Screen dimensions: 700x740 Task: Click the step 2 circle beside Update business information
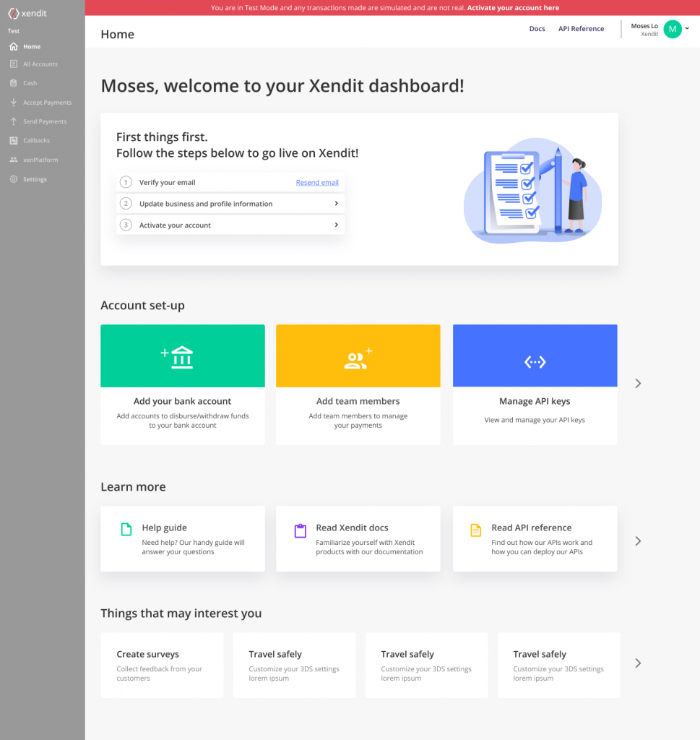point(126,203)
